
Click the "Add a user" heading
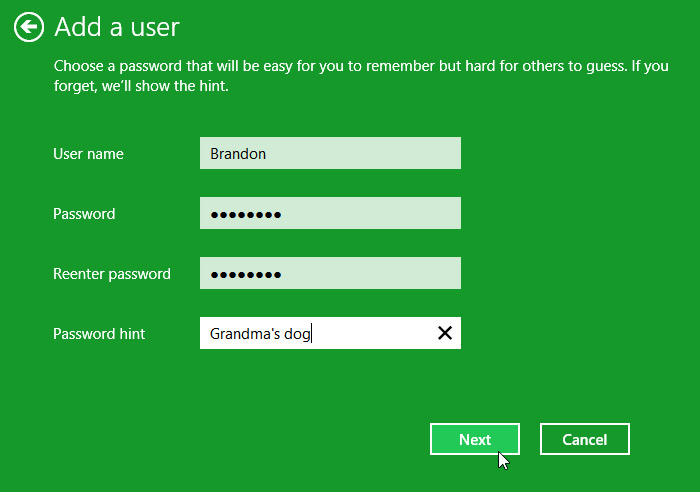(x=117, y=27)
